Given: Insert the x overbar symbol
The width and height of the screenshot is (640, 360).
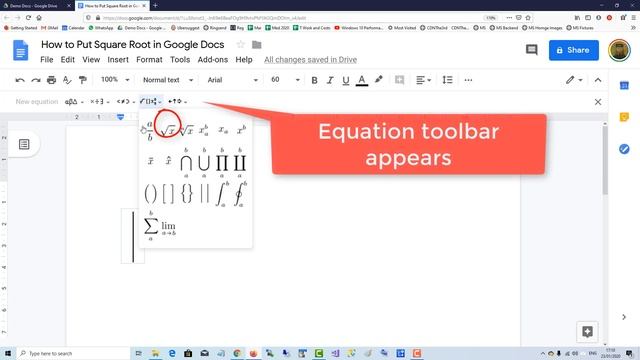Looking at the screenshot, I should coord(150,161).
